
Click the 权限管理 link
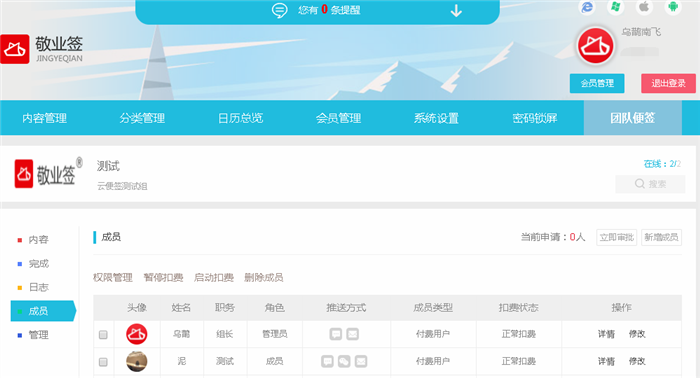pyautogui.click(x=113, y=278)
